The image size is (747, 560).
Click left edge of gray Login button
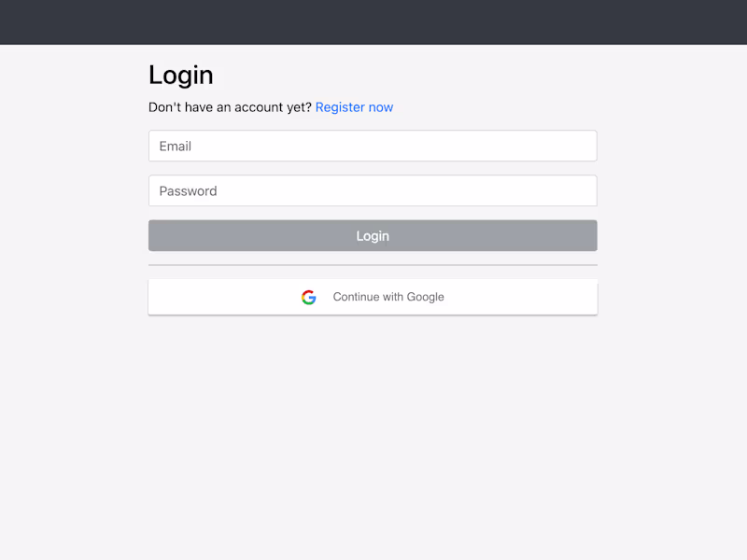point(155,235)
